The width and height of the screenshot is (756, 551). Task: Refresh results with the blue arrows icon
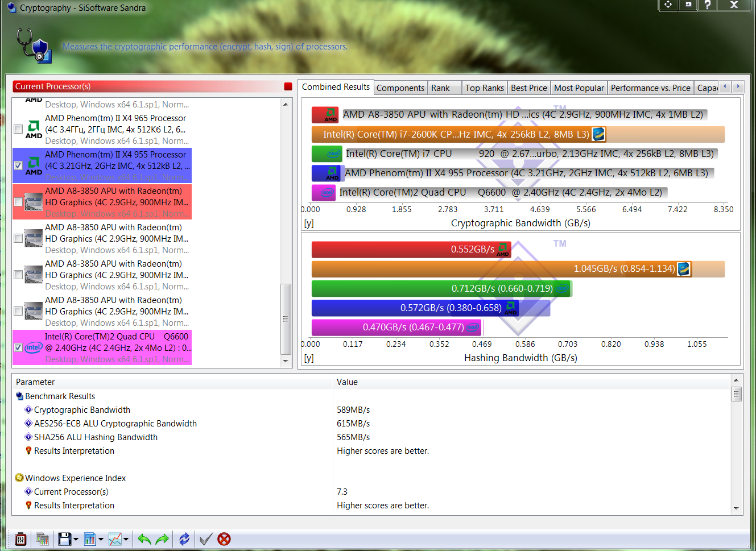[x=184, y=539]
